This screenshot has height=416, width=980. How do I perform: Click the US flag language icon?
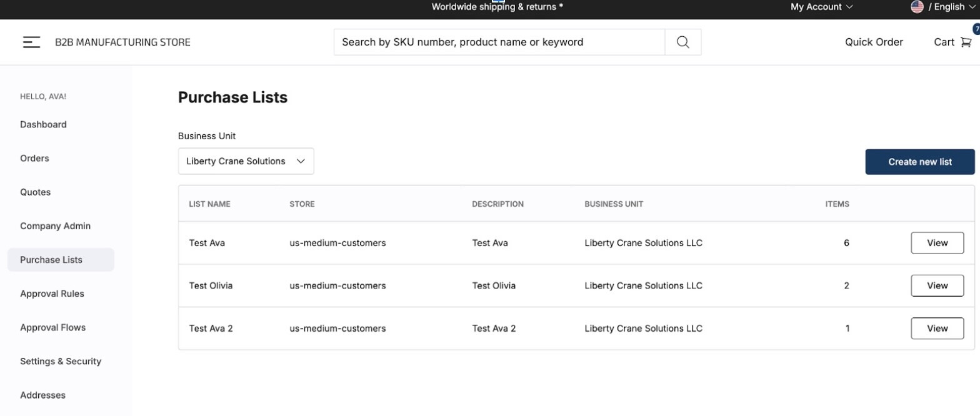917,7
